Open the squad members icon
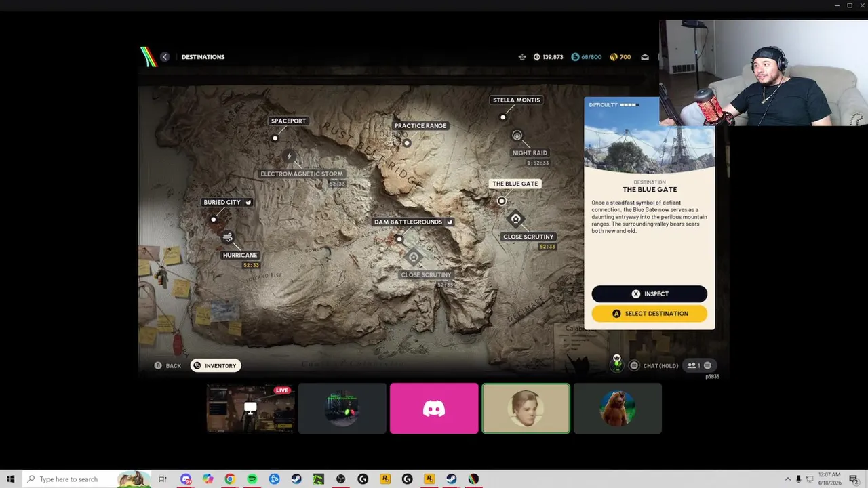This screenshot has height=488, width=868. pyautogui.click(x=699, y=365)
